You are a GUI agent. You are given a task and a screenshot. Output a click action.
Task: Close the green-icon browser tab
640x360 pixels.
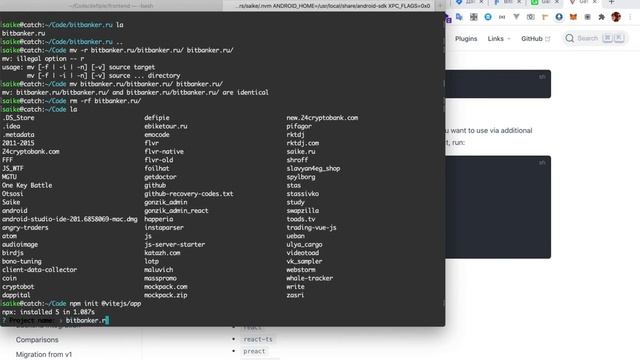pyautogui.click(x=557, y=2)
